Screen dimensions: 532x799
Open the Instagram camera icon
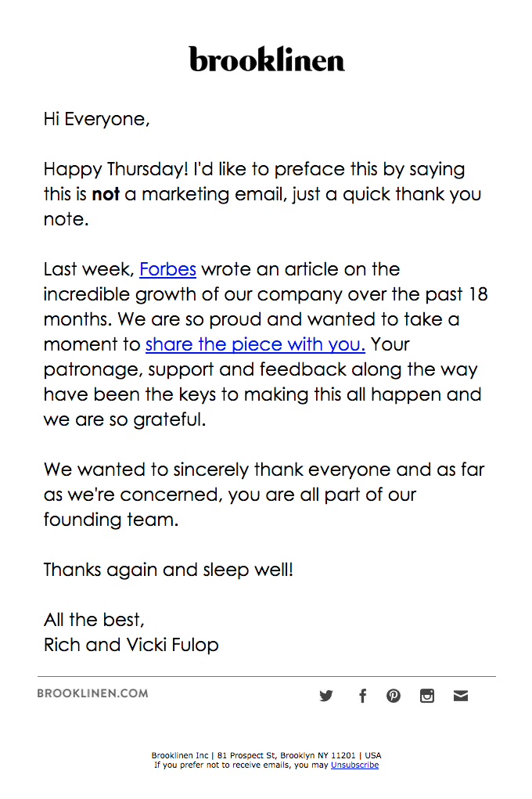pyautogui.click(x=427, y=696)
